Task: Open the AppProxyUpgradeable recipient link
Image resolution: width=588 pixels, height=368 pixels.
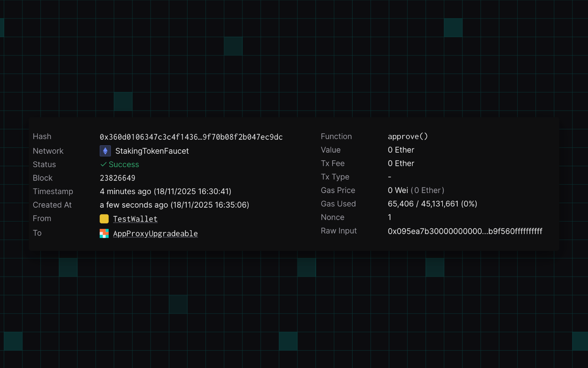Action: (x=155, y=234)
